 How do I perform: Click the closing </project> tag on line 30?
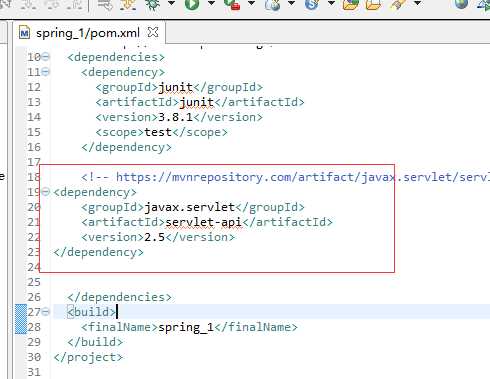pos(88,357)
